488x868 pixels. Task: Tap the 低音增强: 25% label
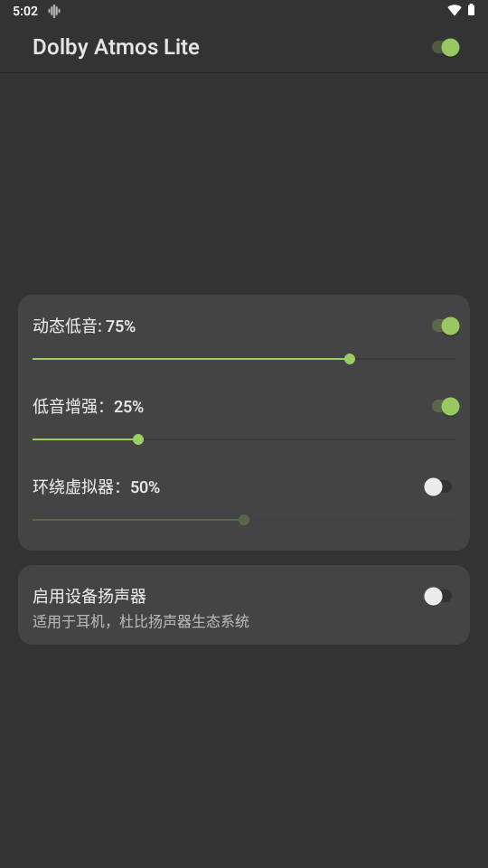88,407
